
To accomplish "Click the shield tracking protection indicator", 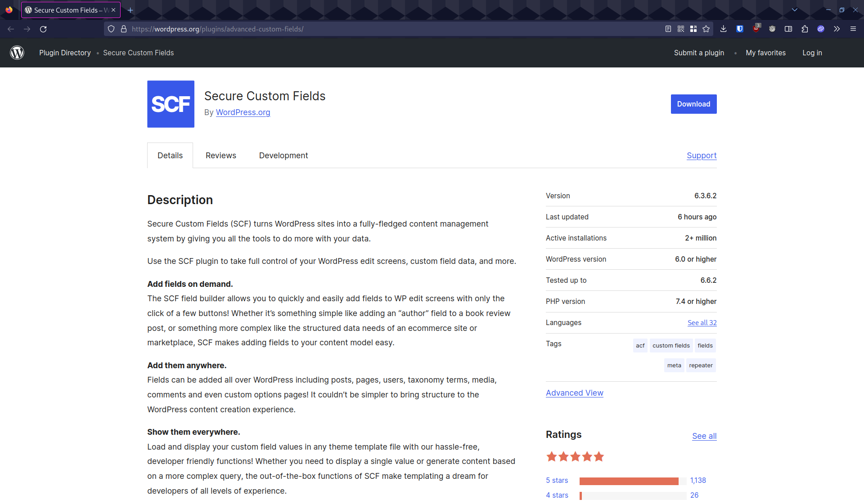I will pyautogui.click(x=111, y=29).
